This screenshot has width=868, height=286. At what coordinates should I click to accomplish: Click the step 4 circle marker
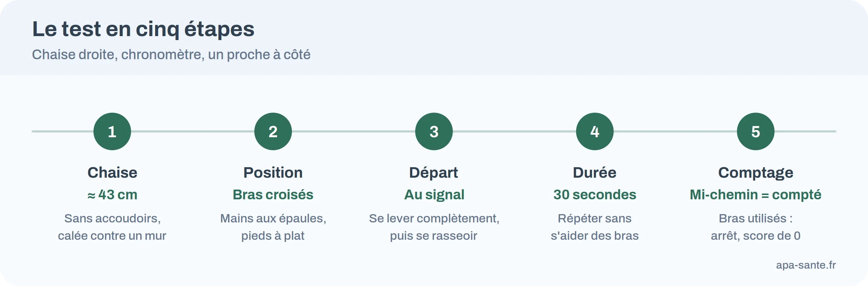point(595,131)
